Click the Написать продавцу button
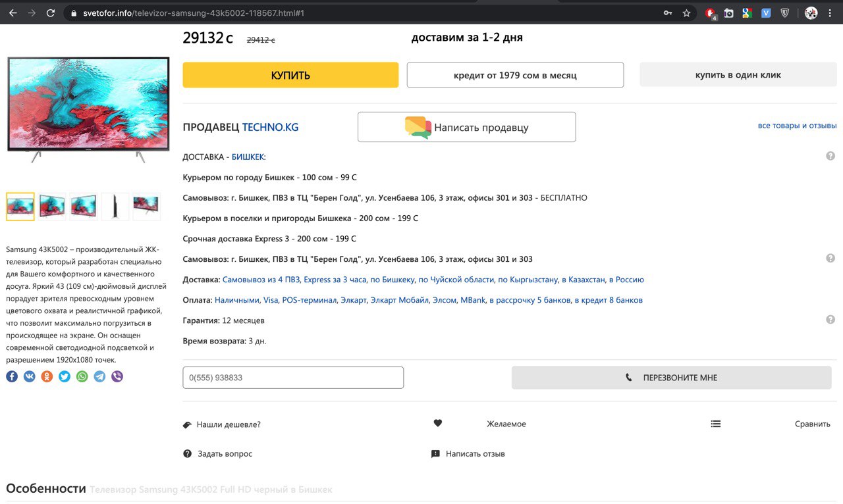Screen dimensions: 843x504 click(x=466, y=127)
